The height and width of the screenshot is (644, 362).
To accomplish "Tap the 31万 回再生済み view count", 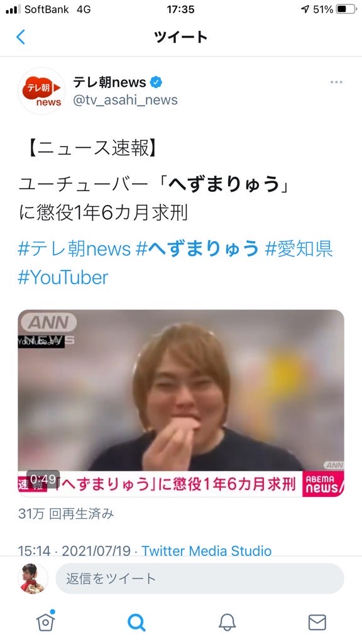I will point(66,513).
